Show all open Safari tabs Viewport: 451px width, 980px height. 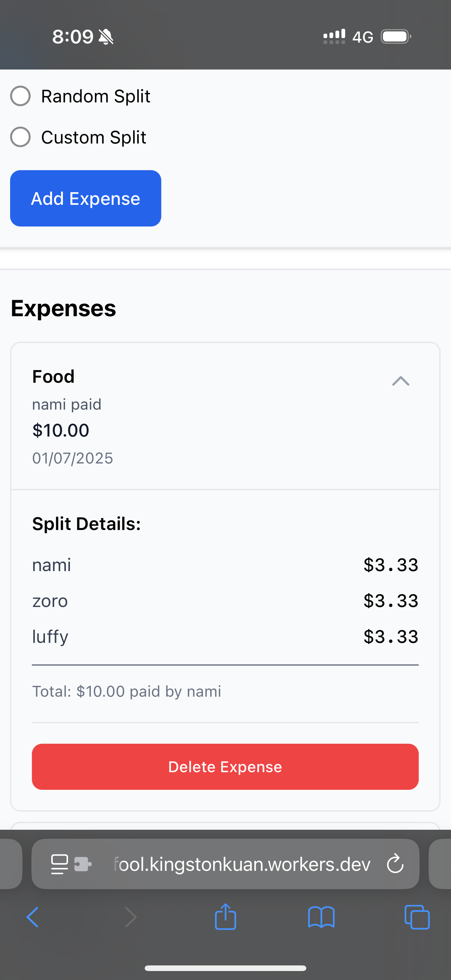pyautogui.click(x=417, y=917)
